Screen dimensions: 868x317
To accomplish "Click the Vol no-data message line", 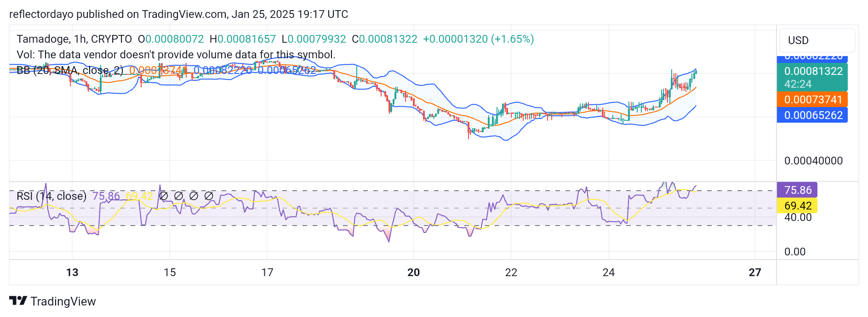I will point(176,55).
